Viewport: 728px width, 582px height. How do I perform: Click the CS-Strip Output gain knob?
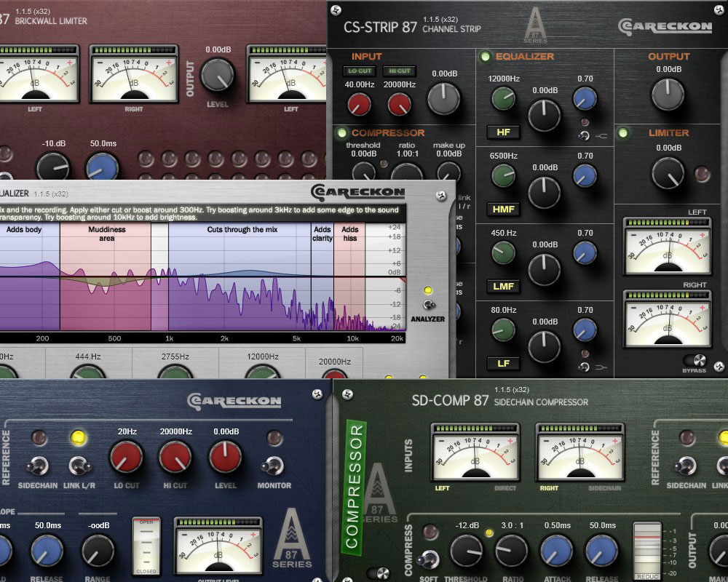[668, 95]
